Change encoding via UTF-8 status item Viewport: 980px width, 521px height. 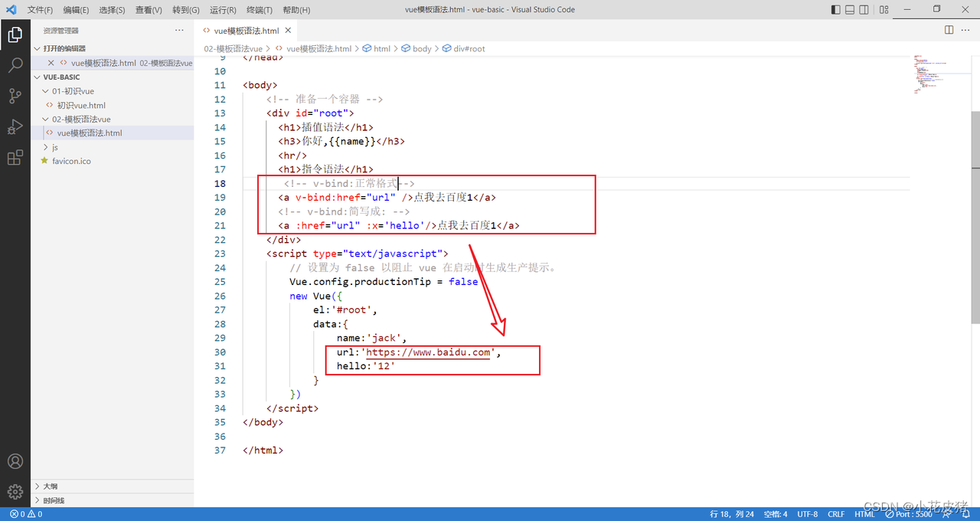click(x=807, y=514)
